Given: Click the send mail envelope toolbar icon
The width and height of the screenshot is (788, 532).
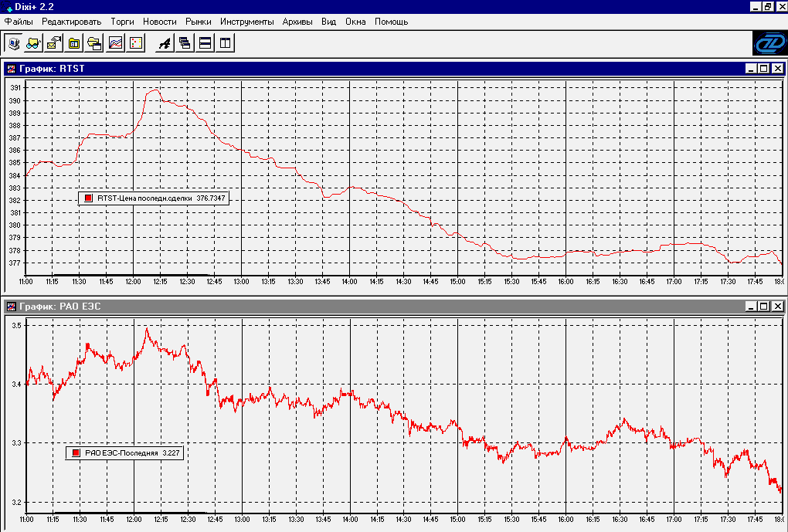Looking at the screenshot, I should (54, 43).
